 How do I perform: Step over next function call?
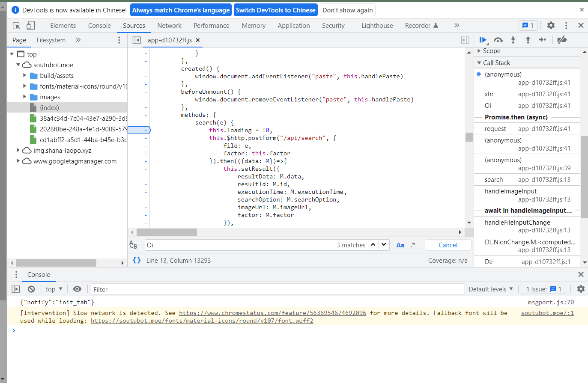click(498, 40)
